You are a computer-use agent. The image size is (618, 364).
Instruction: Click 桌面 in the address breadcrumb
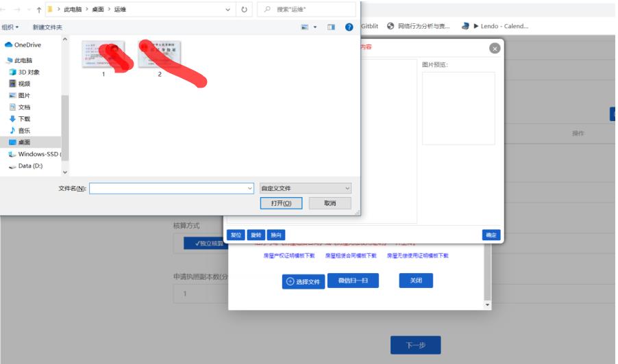pos(98,10)
